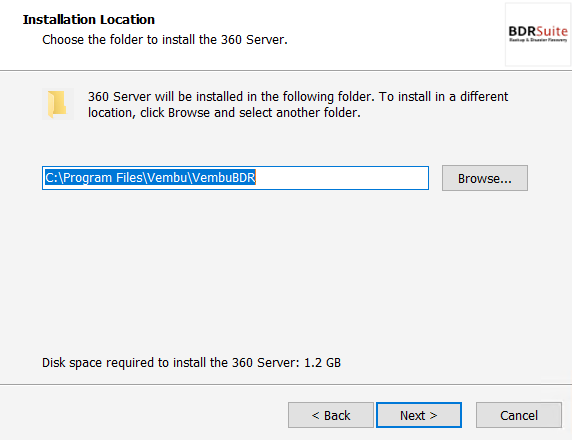
Task: Cancel the 360 Server installation
Action: (519, 415)
